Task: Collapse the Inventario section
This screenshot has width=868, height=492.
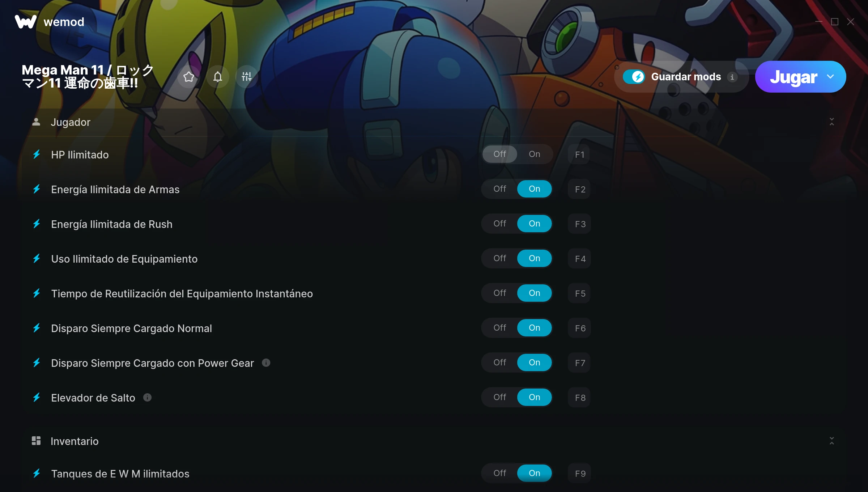Action: point(832,441)
